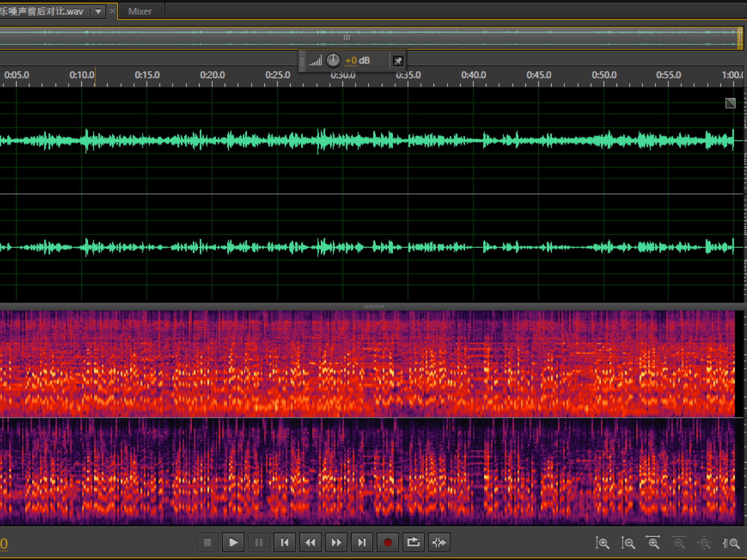The image size is (747, 560).
Task: Toggle Loop Playback in the transport
Action: tap(413, 542)
